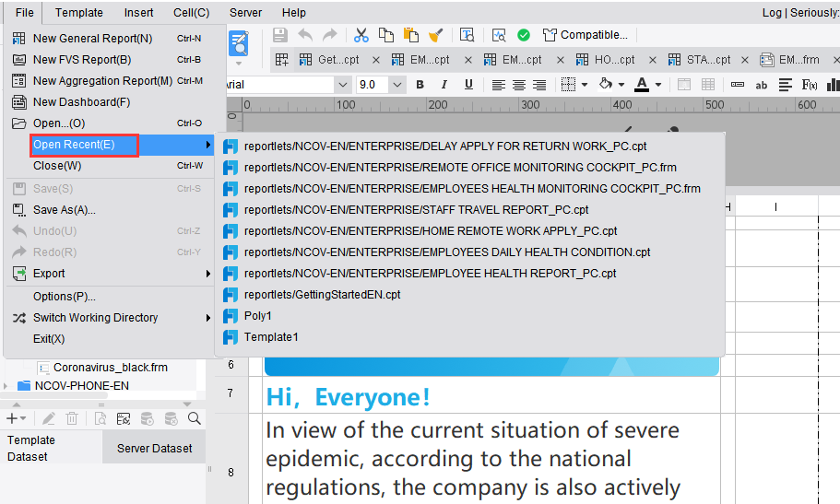Open the Help menu
840x504 pixels.
tap(293, 12)
